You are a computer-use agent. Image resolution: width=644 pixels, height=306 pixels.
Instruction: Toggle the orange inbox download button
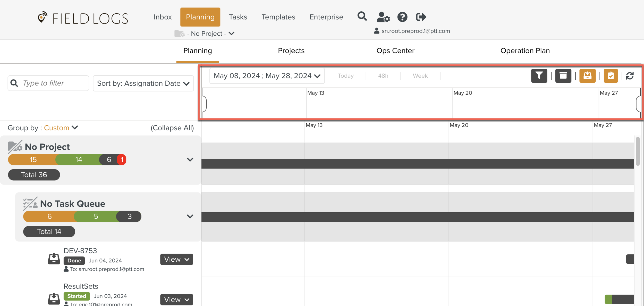coord(587,76)
